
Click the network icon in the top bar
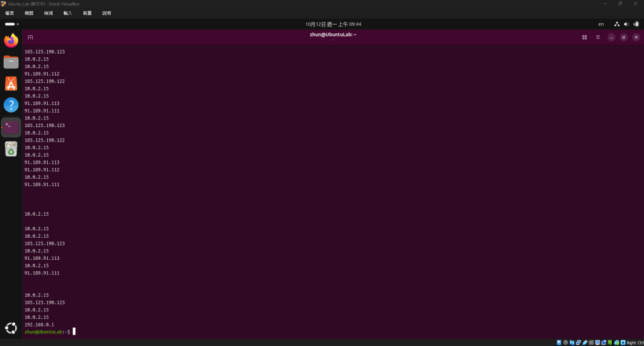coord(617,25)
